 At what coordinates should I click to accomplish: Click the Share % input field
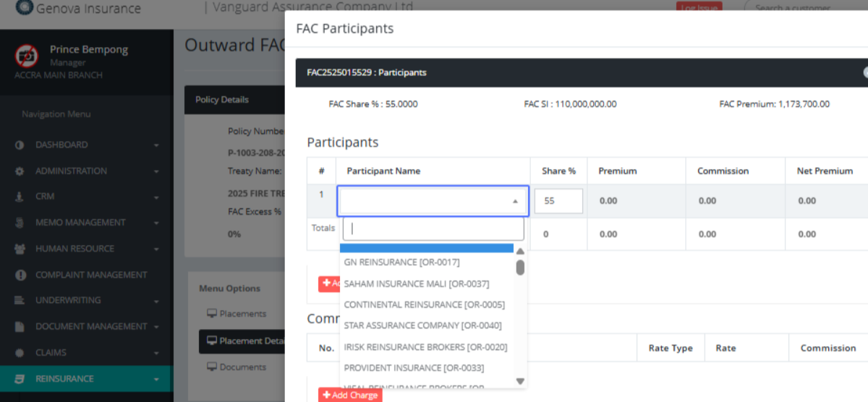[x=558, y=201]
